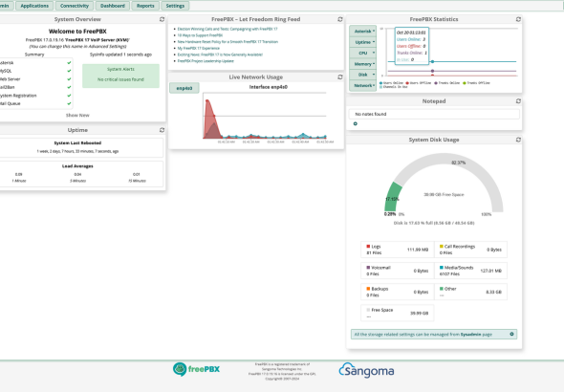Open the Reports menu
The width and height of the screenshot is (564, 392).
click(x=145, y=6)
